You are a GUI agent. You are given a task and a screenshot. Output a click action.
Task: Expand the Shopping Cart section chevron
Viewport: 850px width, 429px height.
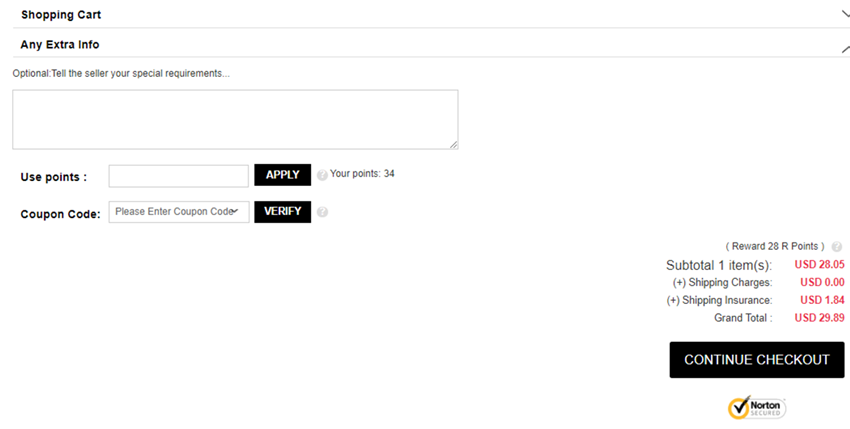844,14
